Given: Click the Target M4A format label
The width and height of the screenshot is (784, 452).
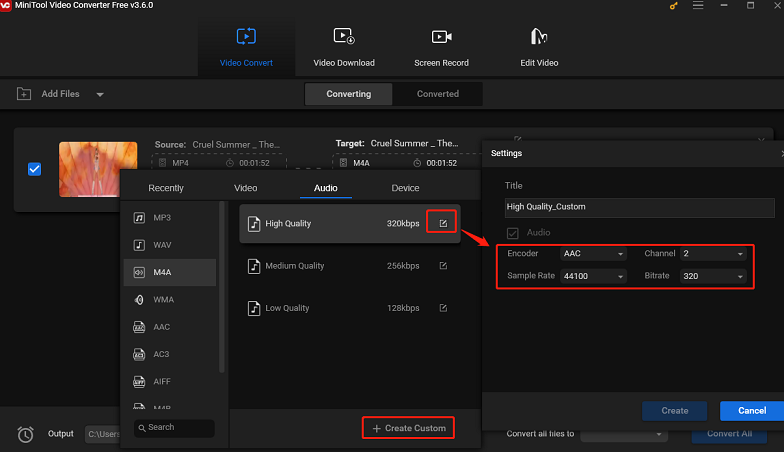Looking at the screenshot, I should (361, 163).
